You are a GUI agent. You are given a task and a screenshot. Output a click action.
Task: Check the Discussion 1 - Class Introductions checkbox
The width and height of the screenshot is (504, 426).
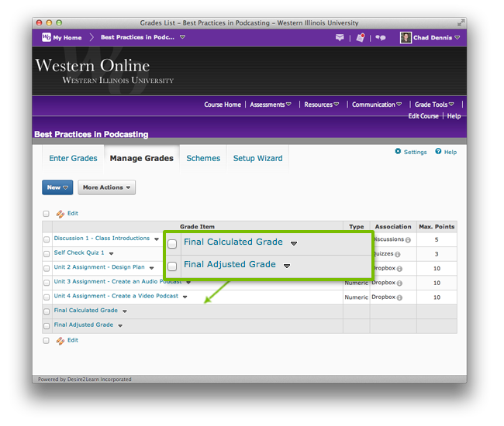(47, 239)
